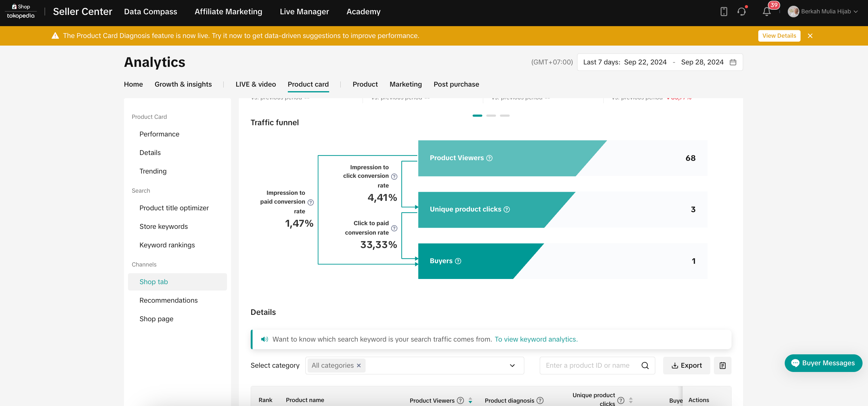Click the clipboard report icon beside Export
Image resolution: width=868 pixels, height=406 pixels.
click(722, 366)
